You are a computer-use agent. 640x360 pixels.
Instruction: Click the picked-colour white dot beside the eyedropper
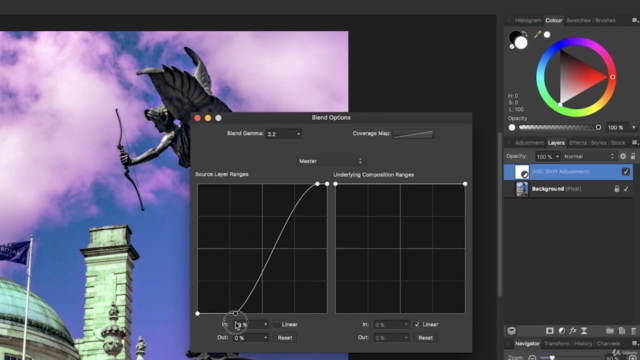(x=547, y=35)
